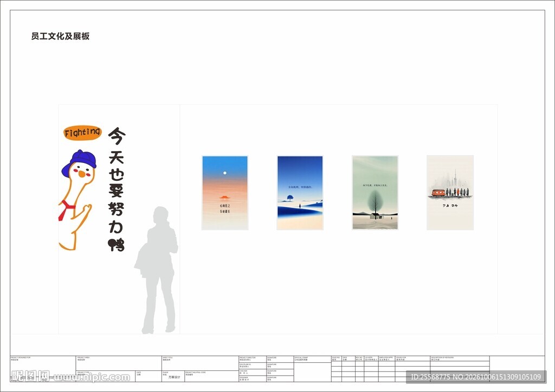Open the orange sunset pavilion poster
This screenshot has height=392, width=555.
click(225, 193)
